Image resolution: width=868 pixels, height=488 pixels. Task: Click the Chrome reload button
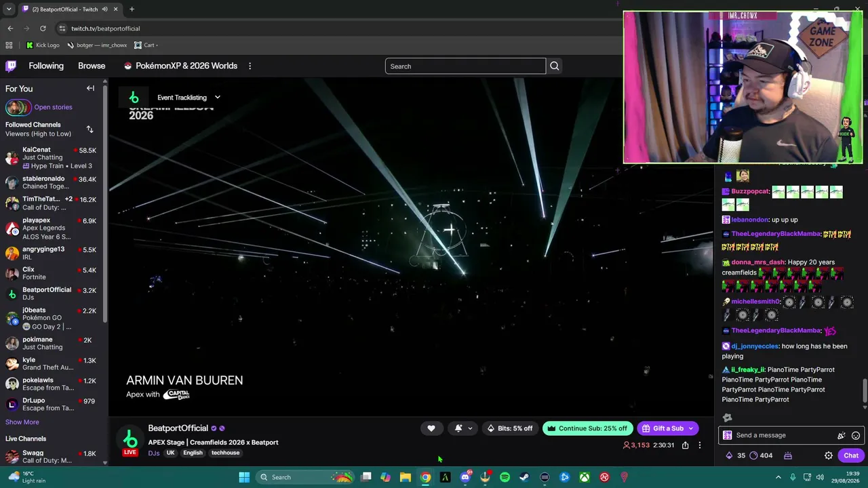click(x=43, y=28)
